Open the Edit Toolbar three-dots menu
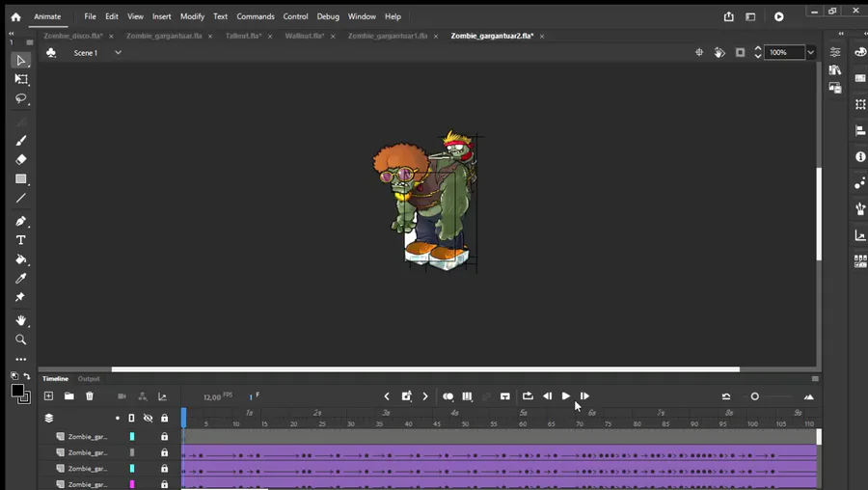The height and width of the screenshot is (490, 868). [21, 359]
